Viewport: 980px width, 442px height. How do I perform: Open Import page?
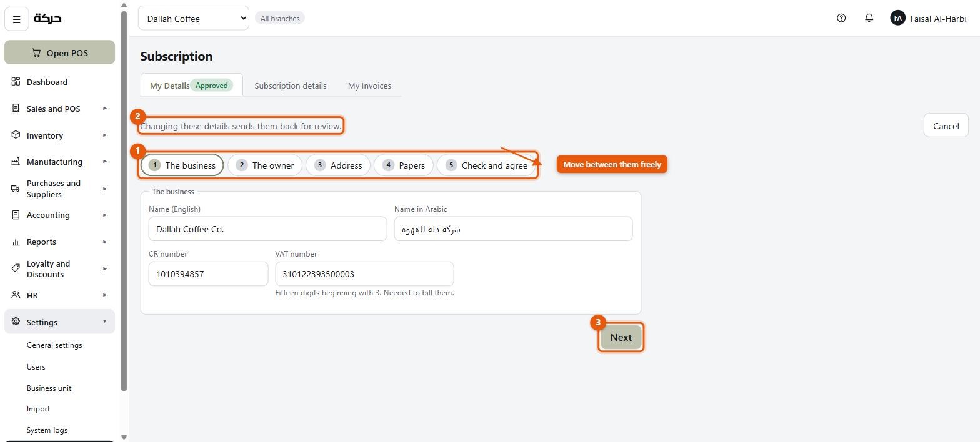39,409
